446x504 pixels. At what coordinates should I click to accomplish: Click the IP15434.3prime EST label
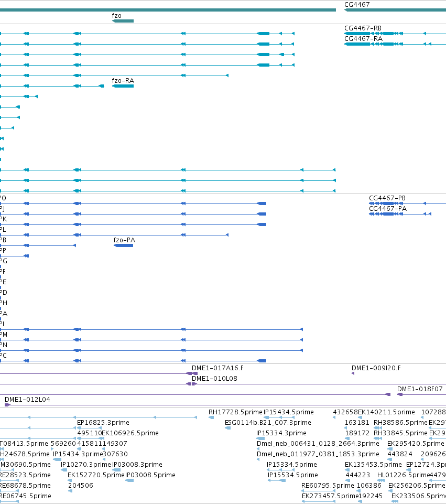78,454
